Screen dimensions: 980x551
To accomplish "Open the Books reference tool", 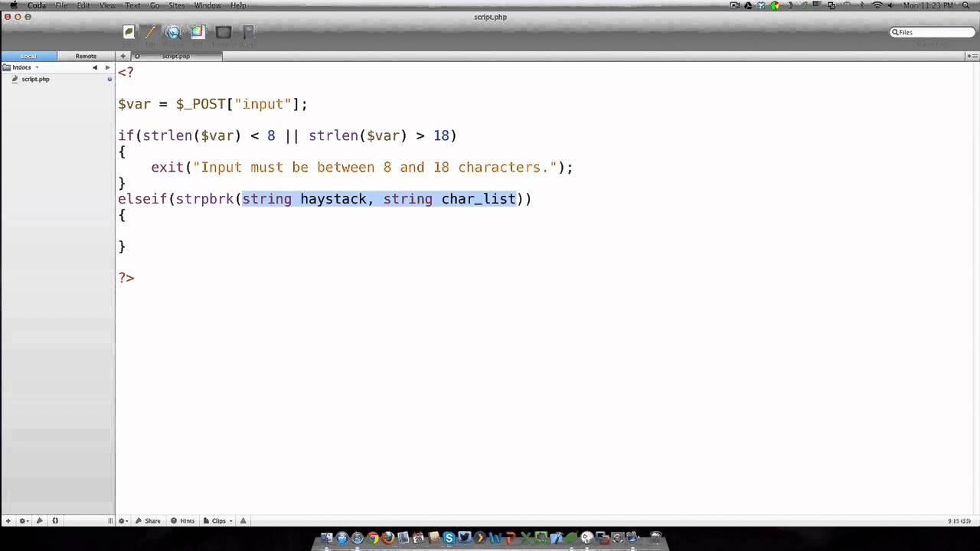I will point(248,32).
